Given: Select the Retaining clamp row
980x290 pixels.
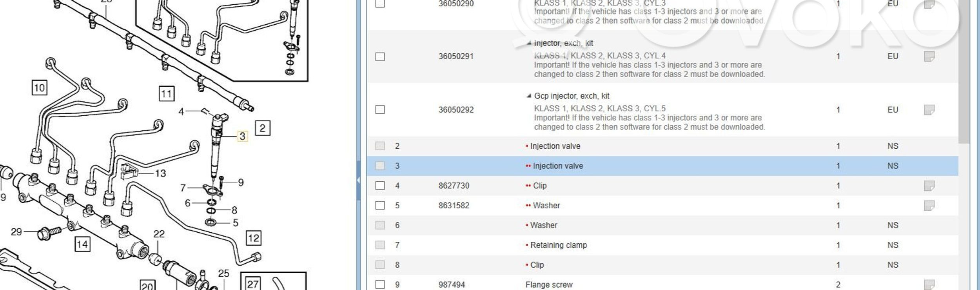Looking at the screenshot, I should point(558,245).
